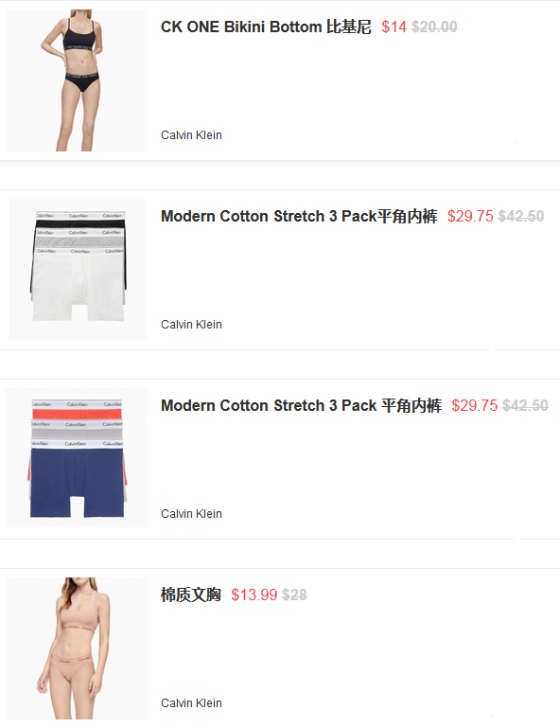The image size is (560, 728).
Task: Click the $42.50 struck price beside white boxers
Action: pos(521,217)
